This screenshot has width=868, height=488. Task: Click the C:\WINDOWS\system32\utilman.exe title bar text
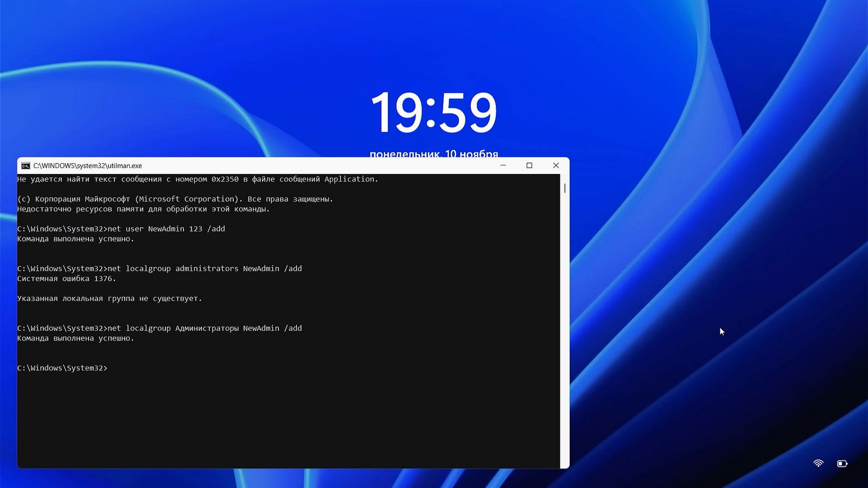87,166
